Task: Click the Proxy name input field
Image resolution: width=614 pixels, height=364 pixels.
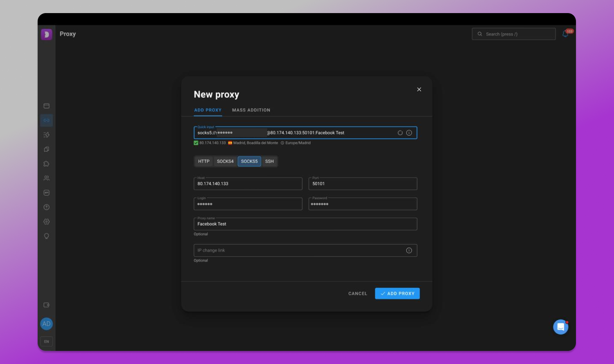Action: 305,224
